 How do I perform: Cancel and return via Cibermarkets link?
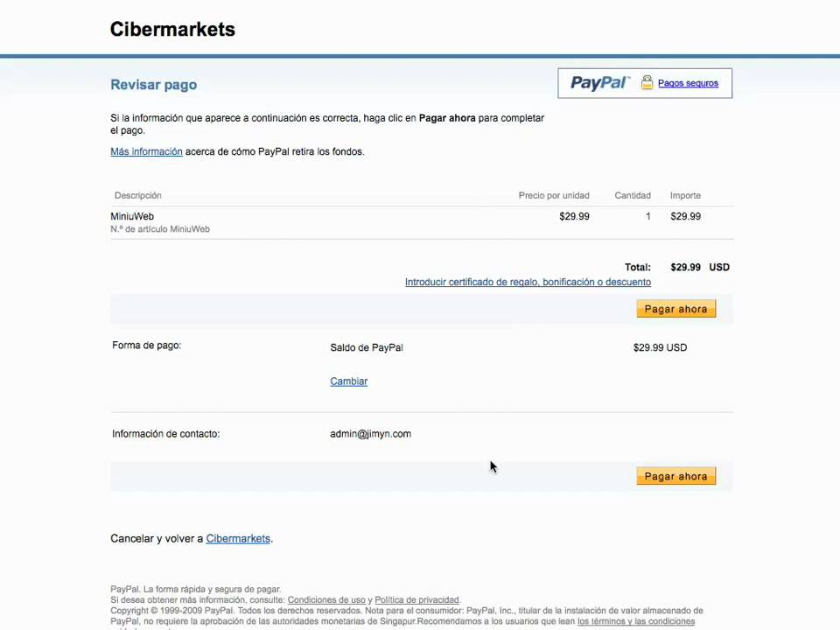click(238, 539)
